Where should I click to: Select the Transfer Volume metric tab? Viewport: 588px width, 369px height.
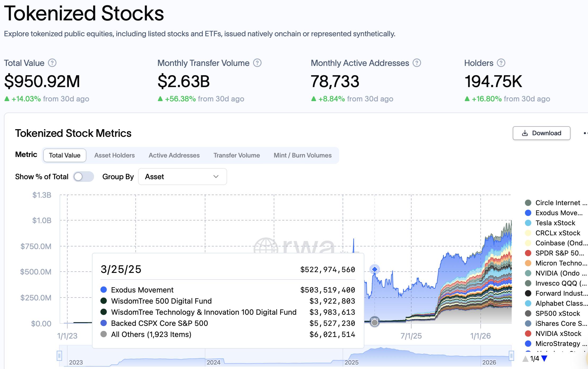(237, 155)
